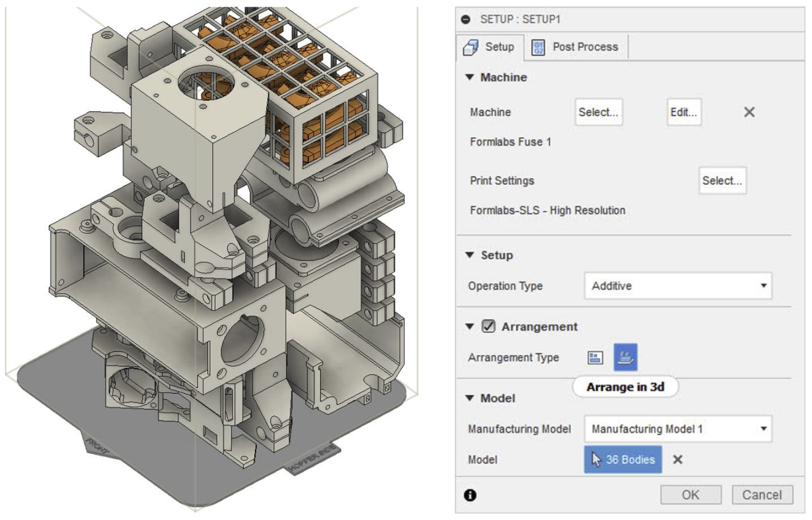This screenshot has height=520, width=812.
Task: Collapse the Machine section
Action: coord(469,77)
